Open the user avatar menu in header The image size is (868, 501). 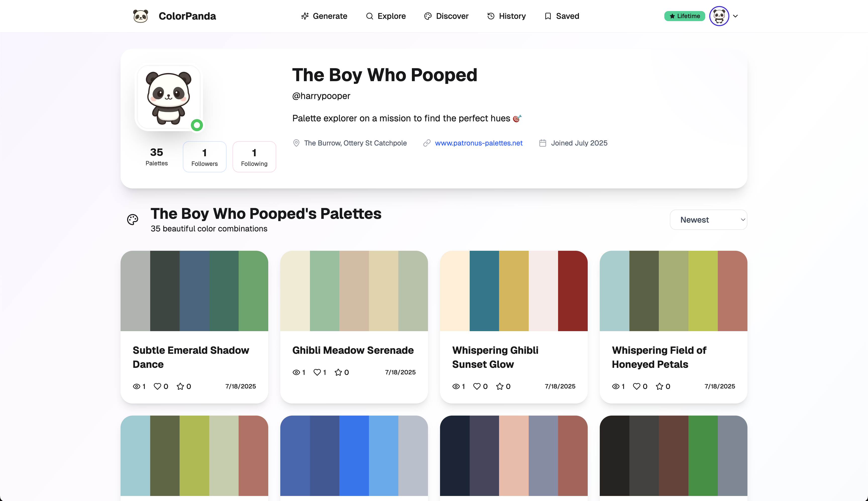(719, 16)
